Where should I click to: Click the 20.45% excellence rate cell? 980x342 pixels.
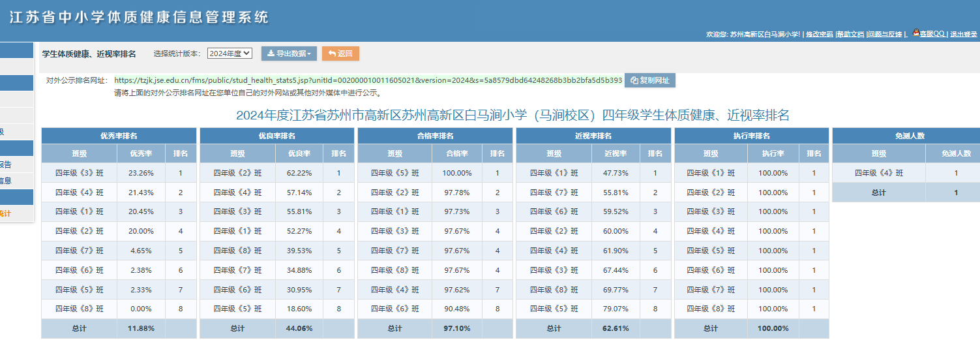141,211
